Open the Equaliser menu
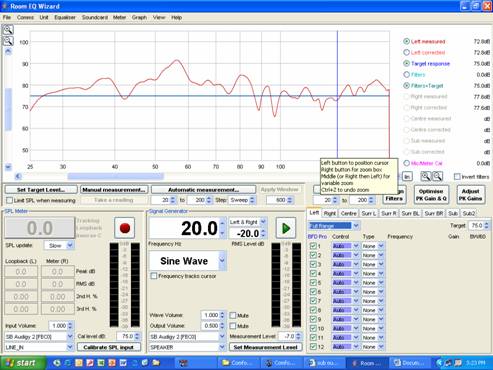 (x=65, y=17)
